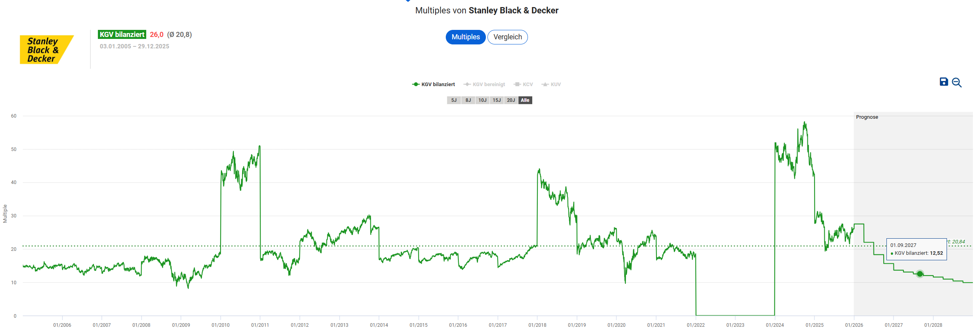Switch to the Multiples tab
This screenshot has height=335, width=980.
coord(465,37)
